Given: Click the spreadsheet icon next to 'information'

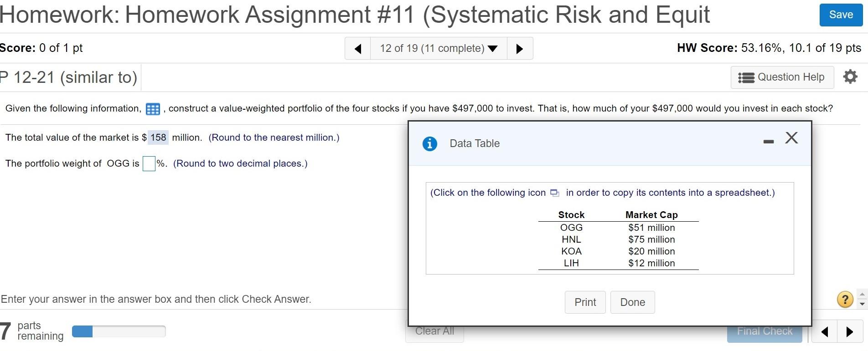Looking at the screenshot, I should 152,109.
